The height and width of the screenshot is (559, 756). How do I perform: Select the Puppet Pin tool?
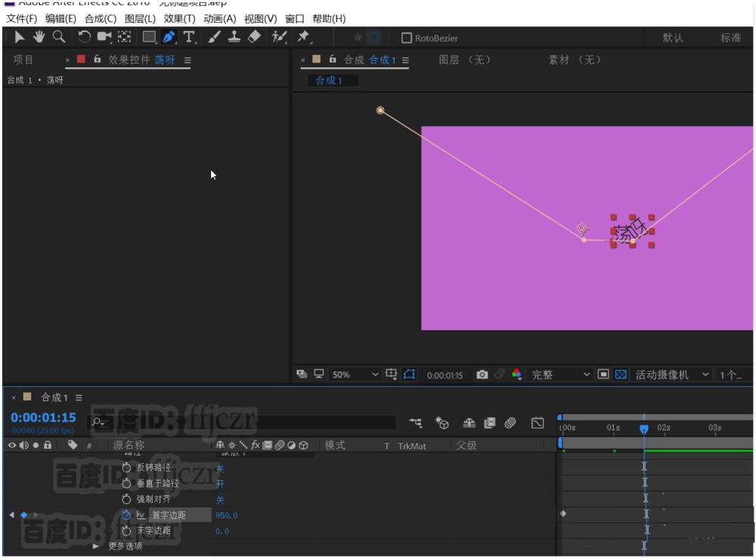pos(304,37)
